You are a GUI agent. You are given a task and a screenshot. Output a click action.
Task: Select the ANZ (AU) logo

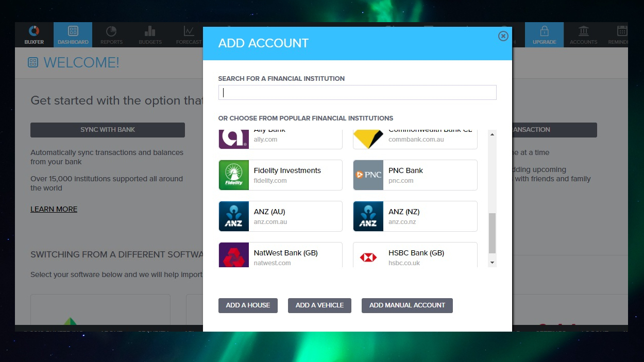tap(234, 216)
